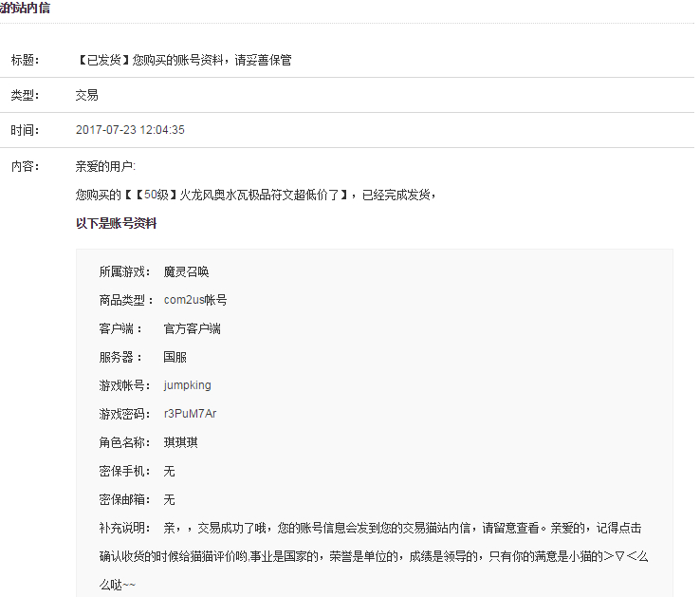The height and width of the screenshot is (597, 700).
Task: Click the 服务器 label
Action: [x=120, y=357]
